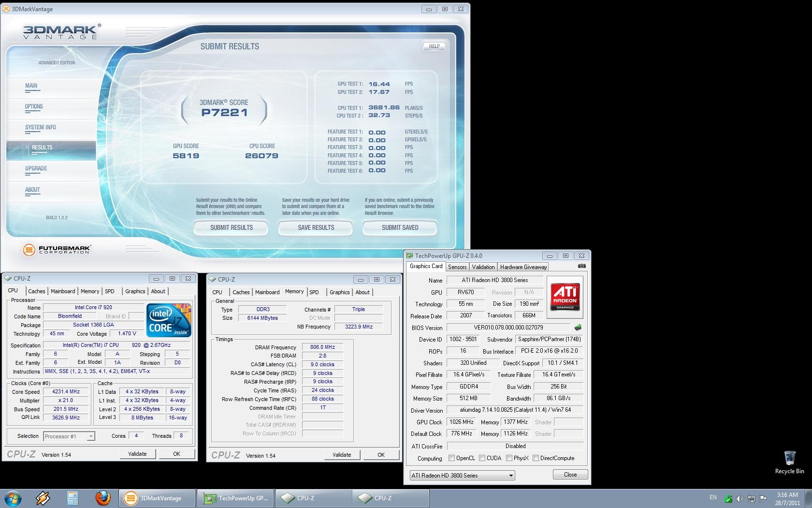Open Mainboard tab in left CPU-Z
The image size is (812, 508).
click(x=63, y=291)
